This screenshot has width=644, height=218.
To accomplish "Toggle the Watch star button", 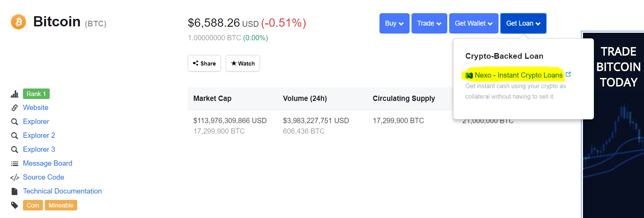I will pyautogui.click(x=243, y=63).
